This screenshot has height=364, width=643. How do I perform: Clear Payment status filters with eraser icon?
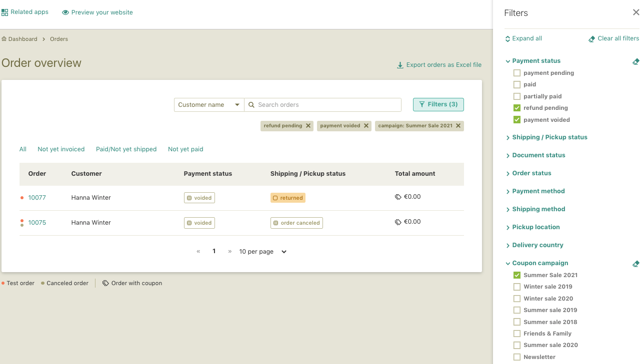tap(635, 61)
